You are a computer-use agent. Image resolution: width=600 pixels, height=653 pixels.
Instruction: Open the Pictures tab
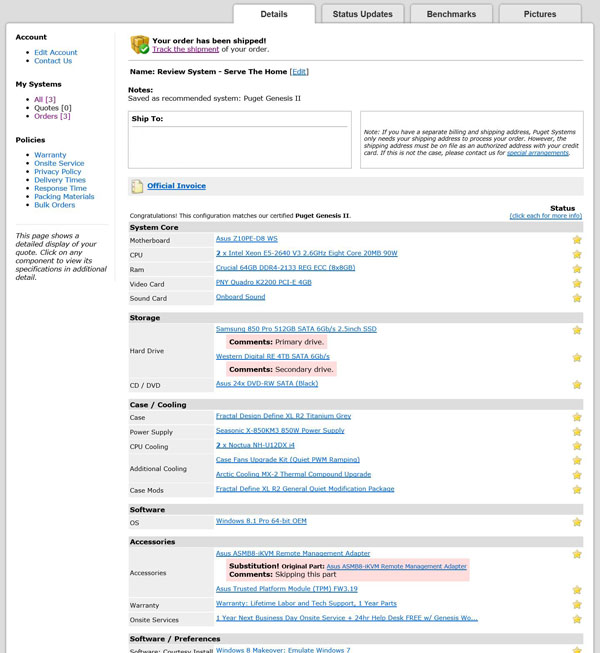[540, 14]
